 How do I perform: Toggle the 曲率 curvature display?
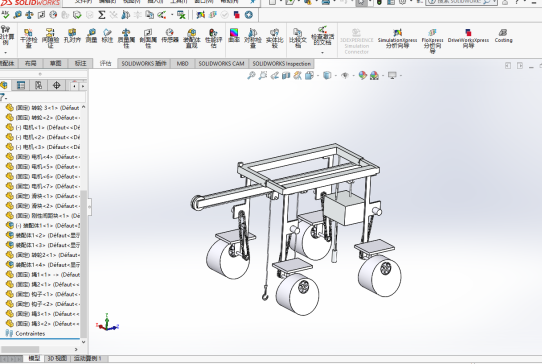click(234, 36)
